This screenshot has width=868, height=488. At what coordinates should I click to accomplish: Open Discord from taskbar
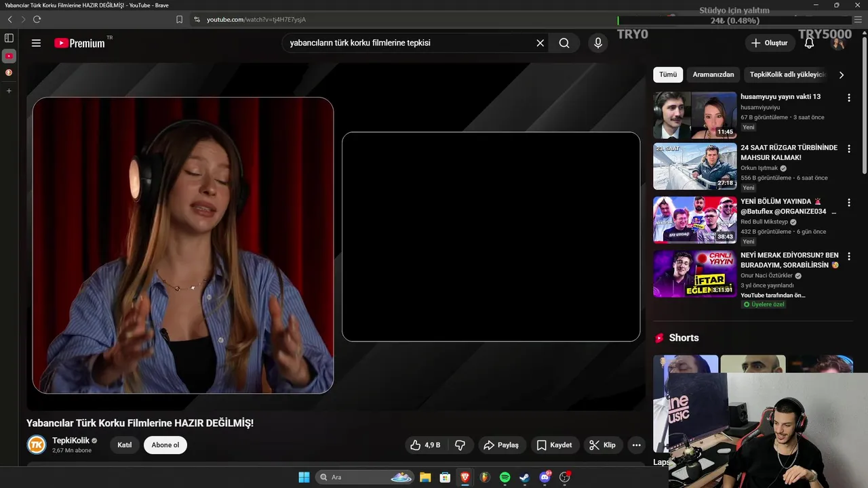pos(545,477)
